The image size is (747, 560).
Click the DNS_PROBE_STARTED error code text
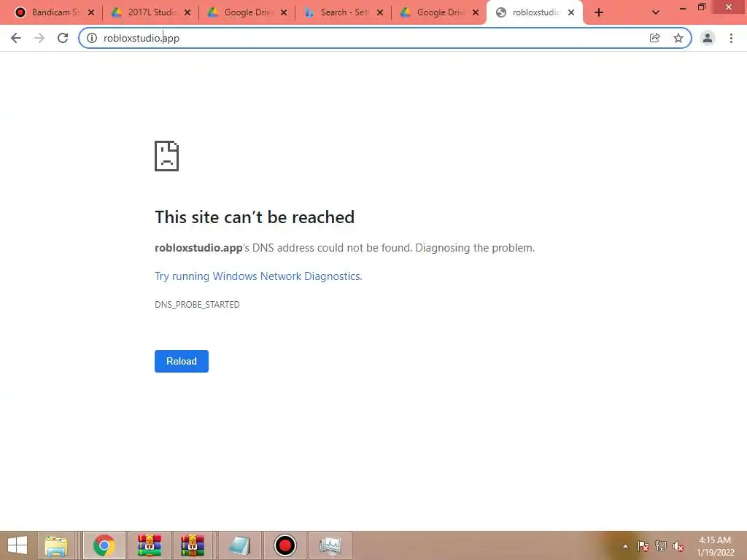197,304
